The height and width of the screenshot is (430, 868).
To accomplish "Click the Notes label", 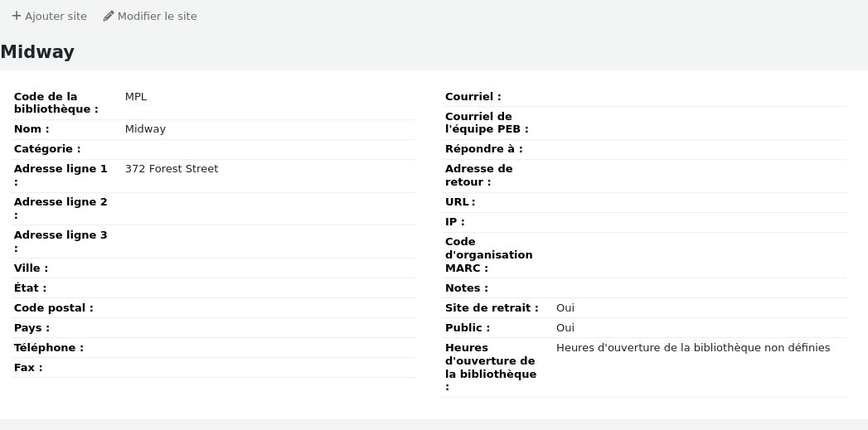I will pos(467,288).
